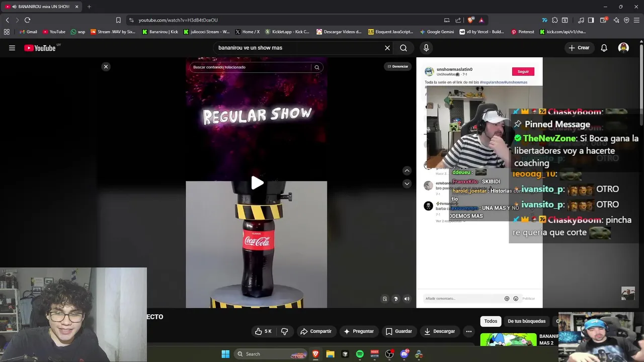Go to next video with down chevron
The width and height of the screenshot is (644, 362).
[407, 184]
